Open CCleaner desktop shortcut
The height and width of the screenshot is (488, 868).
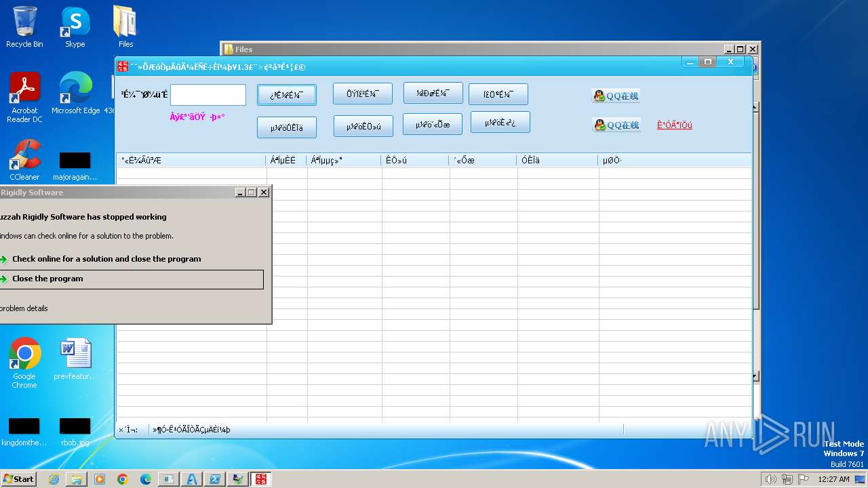[x=24, y=160]
